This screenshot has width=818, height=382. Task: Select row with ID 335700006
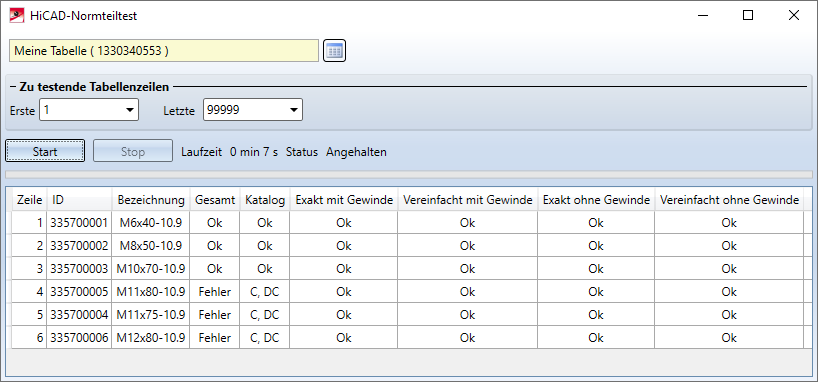point(407,338)
